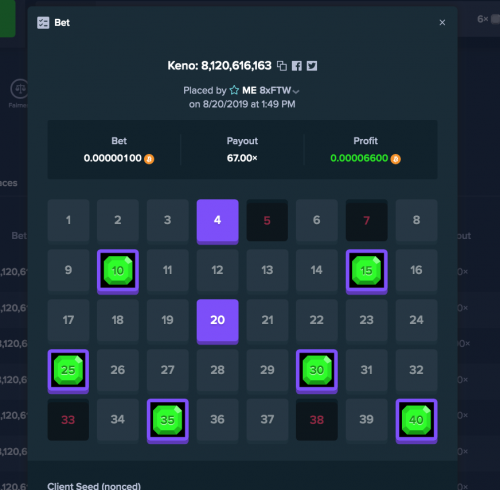500x490 pixels.
Task: Select number 34 on the board
Action: 118,420
